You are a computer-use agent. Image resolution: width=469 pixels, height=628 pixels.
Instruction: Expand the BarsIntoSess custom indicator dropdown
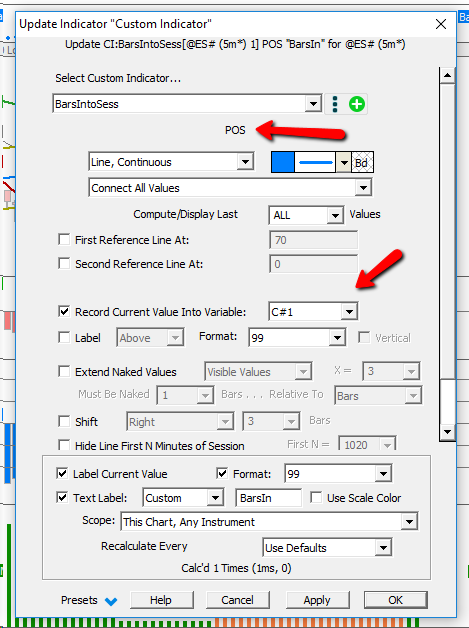(313, 104)
